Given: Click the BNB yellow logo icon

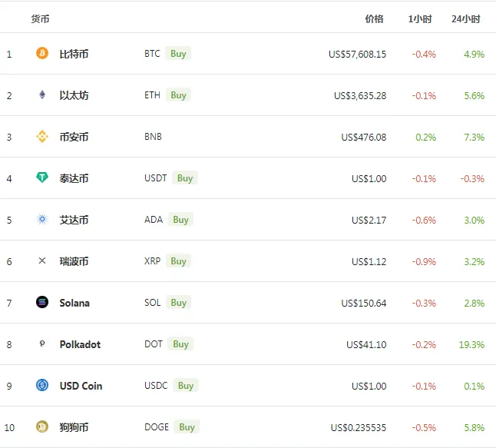Looking at the screenshot, I should 42,137.
